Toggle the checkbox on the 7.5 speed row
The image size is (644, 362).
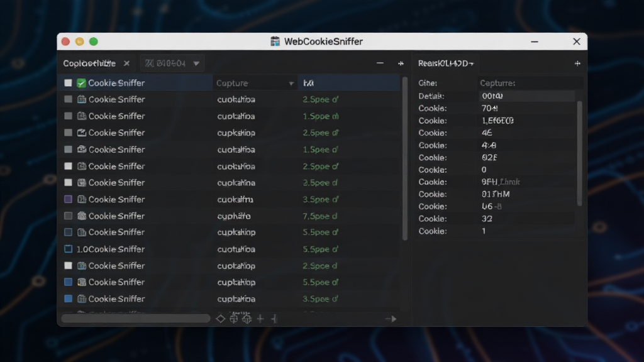pos(68,216)
